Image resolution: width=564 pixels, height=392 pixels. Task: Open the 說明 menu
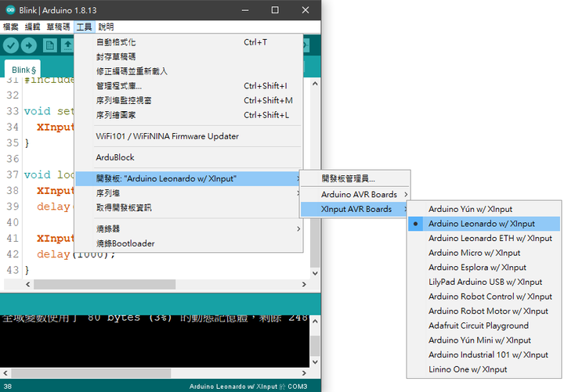pyautogui.click(x=106, y=27)
